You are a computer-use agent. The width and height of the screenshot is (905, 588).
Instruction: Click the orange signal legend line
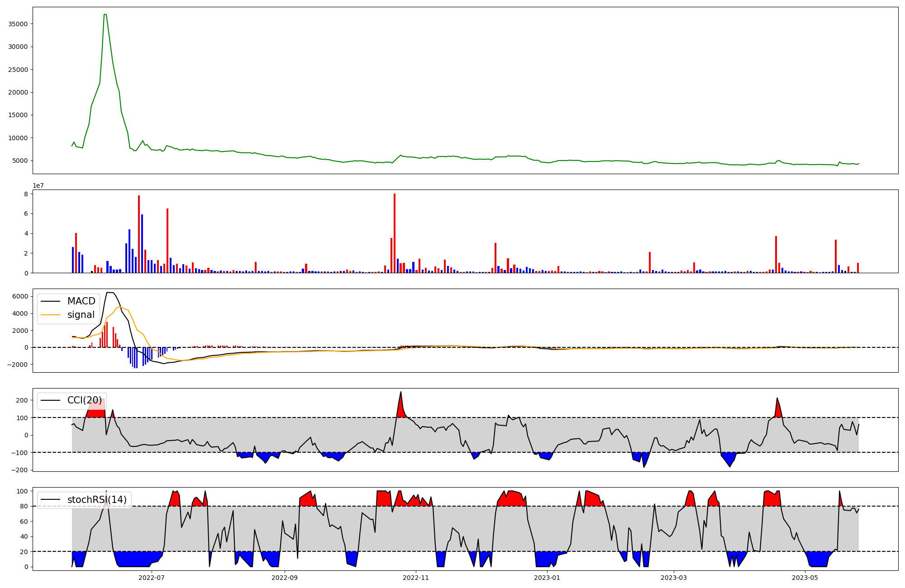pyautogui.click(x=50, y=315)
